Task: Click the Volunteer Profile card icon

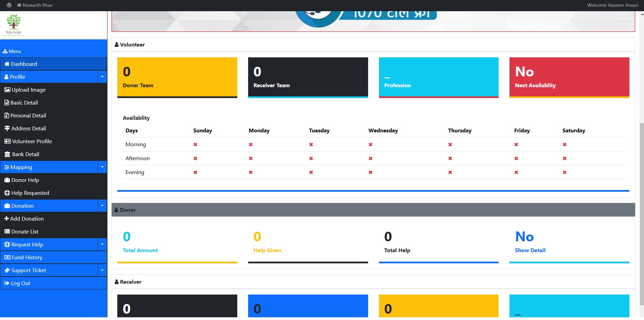Action: [x=7, y=142]
